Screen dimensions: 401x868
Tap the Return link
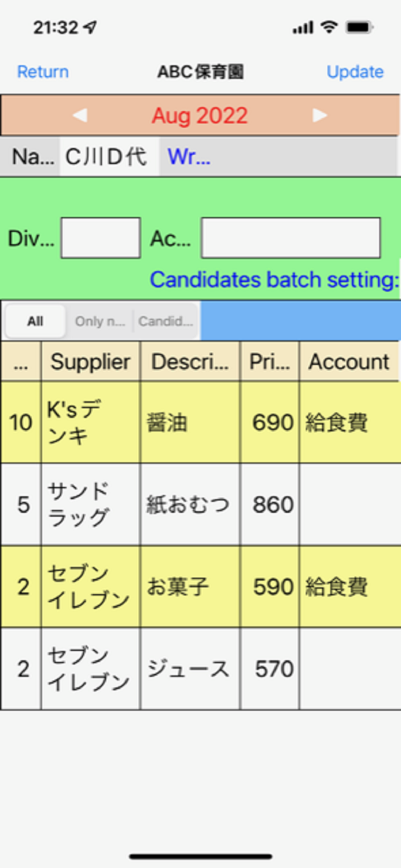pos(42,72)
